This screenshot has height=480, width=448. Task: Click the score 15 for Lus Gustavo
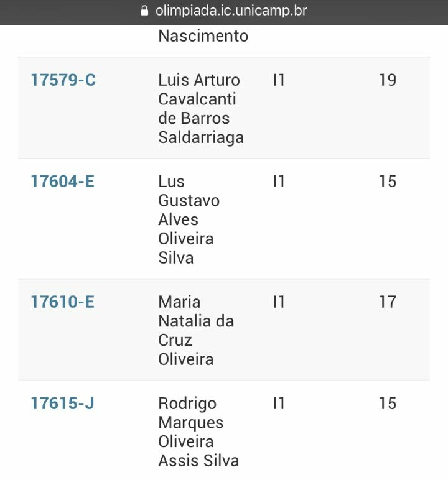point(387,182)
